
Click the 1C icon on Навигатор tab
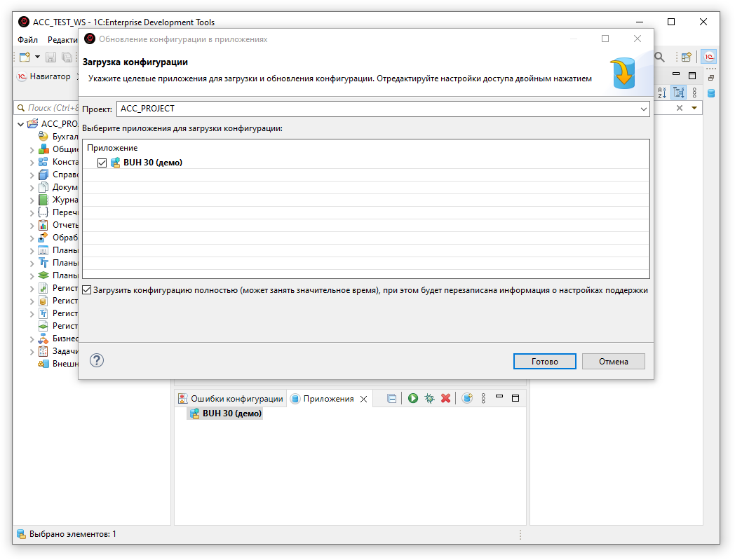pos(22,76)
